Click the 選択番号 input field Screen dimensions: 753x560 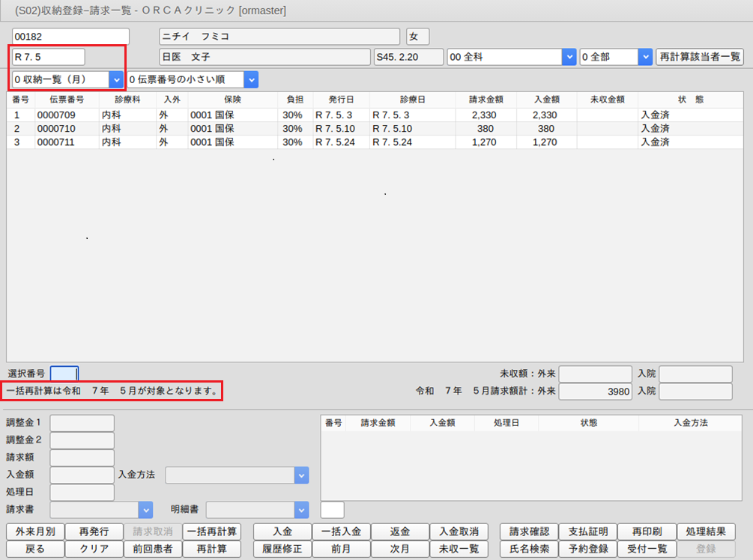[x=64, y=373]
